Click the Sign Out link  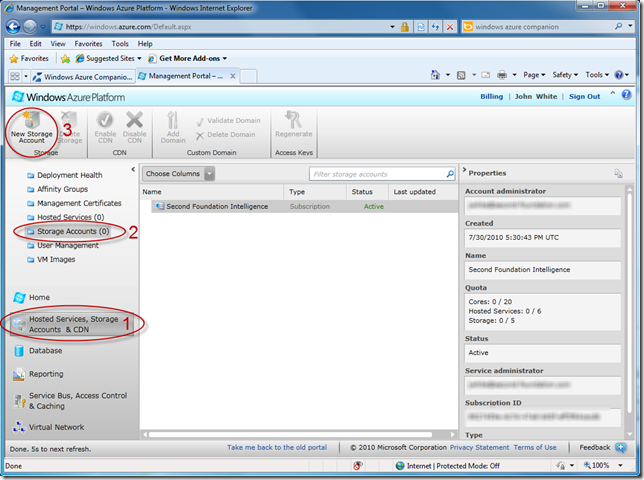tap(584, 96)
